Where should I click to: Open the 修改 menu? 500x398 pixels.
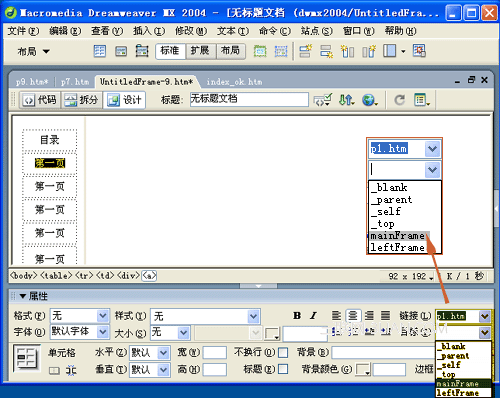coord(191,31)
